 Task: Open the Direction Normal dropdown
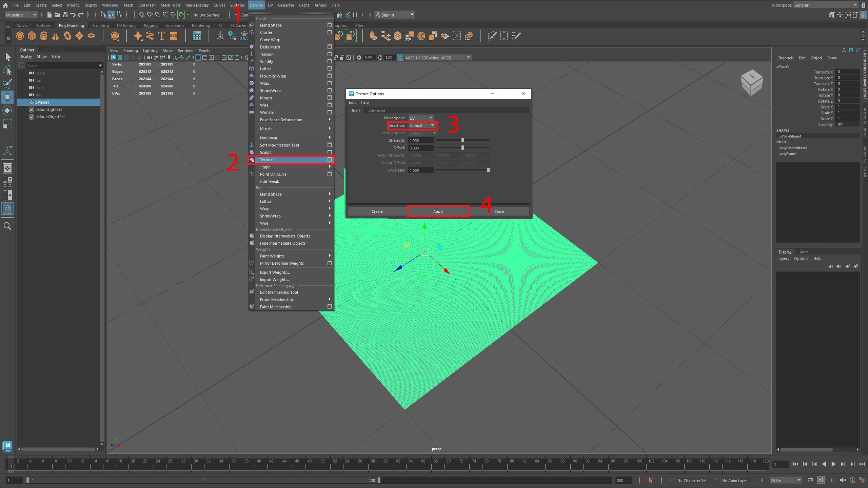tap(422, 126)
